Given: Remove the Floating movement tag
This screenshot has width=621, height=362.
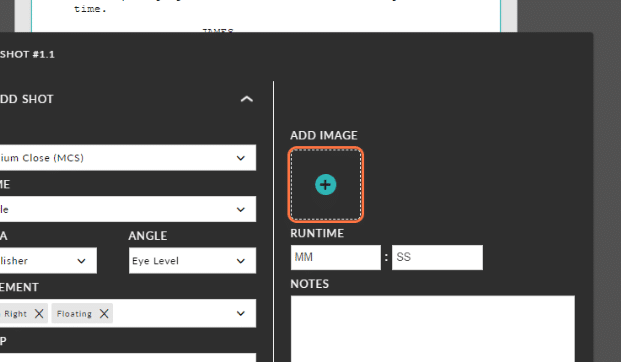Looking at the screenshot, I should tap(104, 314).
